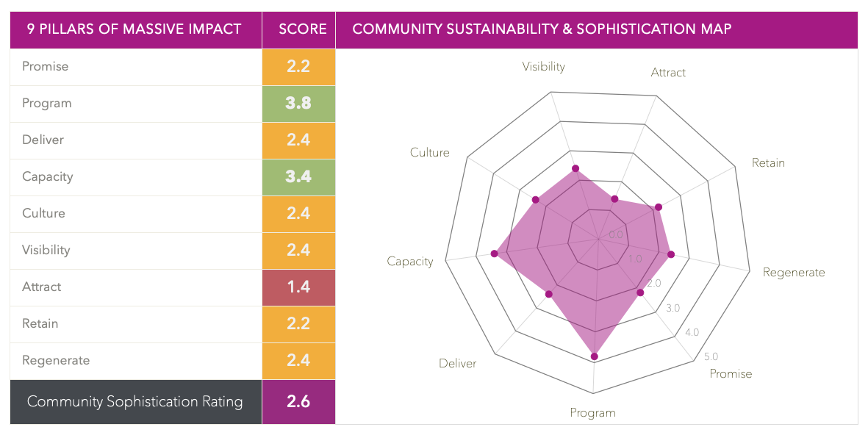
Task: Click the green 3.8 Program score cell
Action: click(x=298, y=104)
